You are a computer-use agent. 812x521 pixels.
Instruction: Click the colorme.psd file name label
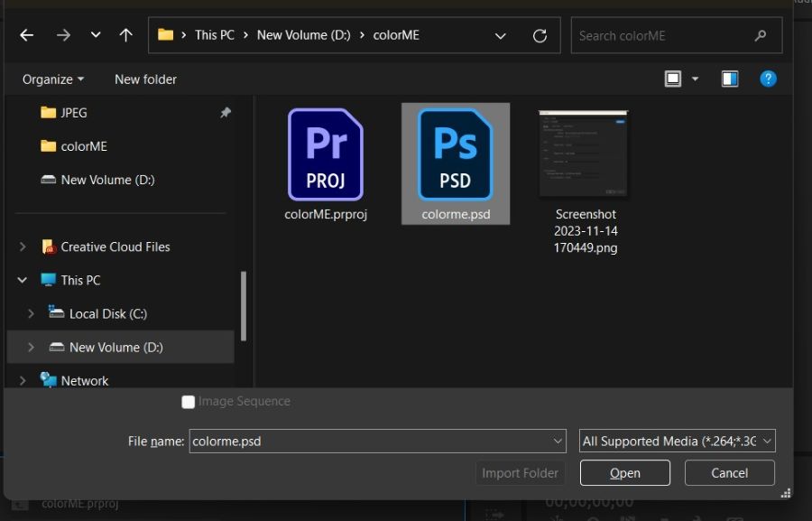point(456,214)
